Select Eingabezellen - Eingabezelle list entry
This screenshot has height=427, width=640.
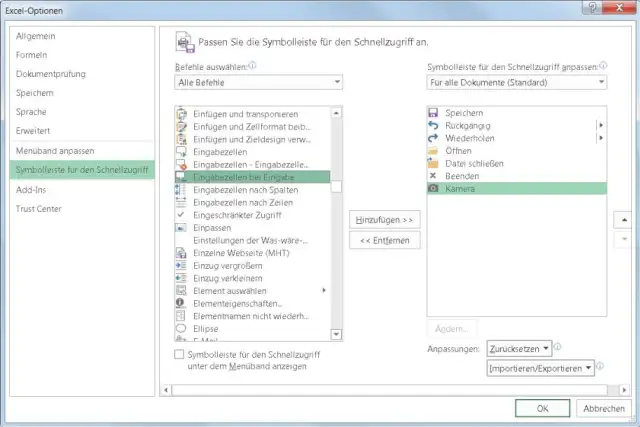pyautogui.click(x=252, y=165)
